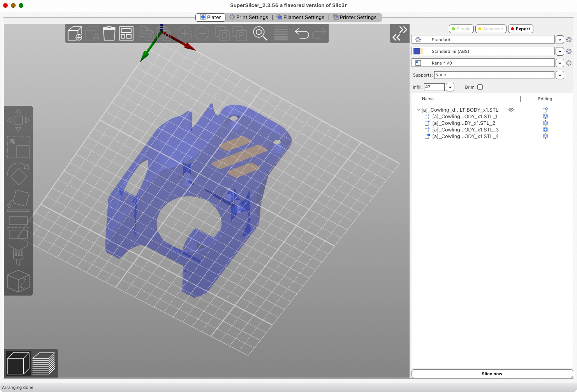The height and width of the screenshot is (392, 577).
Task: Open the Print Settings tab
Action: click(249, 17)
